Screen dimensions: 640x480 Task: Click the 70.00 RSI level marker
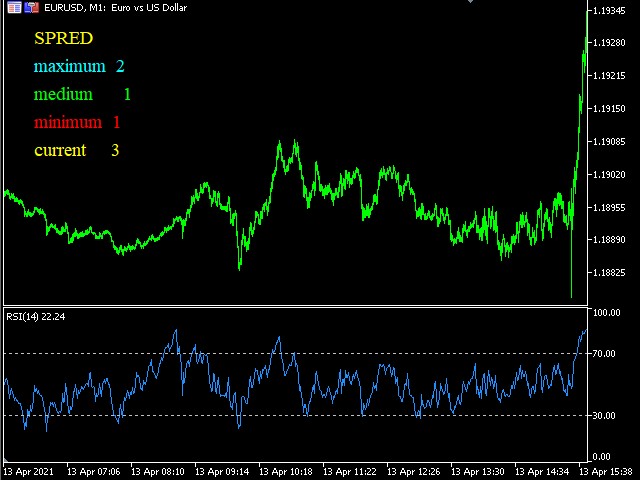pos(604,353)
